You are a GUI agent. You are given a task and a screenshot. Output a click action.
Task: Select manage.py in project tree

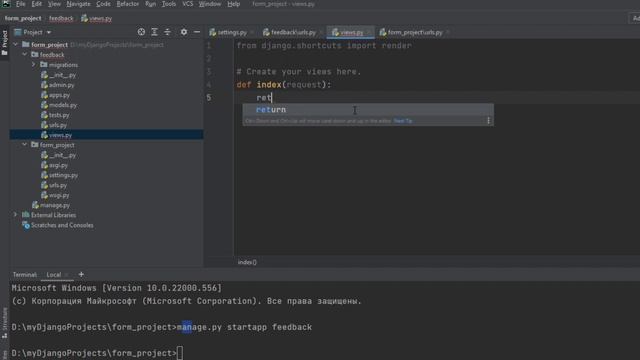point(55,205)
